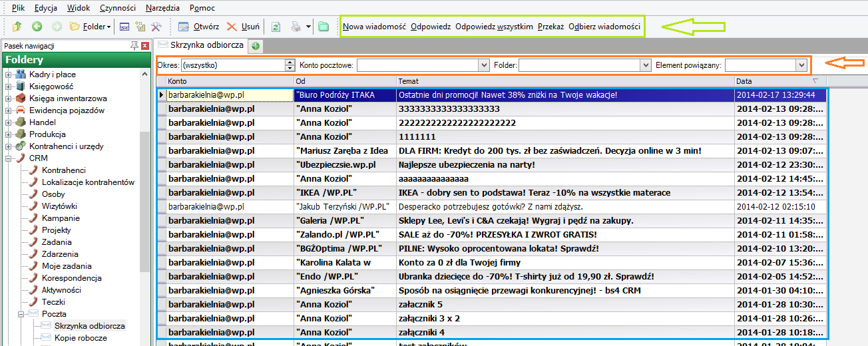Collapse the Poczta tree node

[21, 314]
